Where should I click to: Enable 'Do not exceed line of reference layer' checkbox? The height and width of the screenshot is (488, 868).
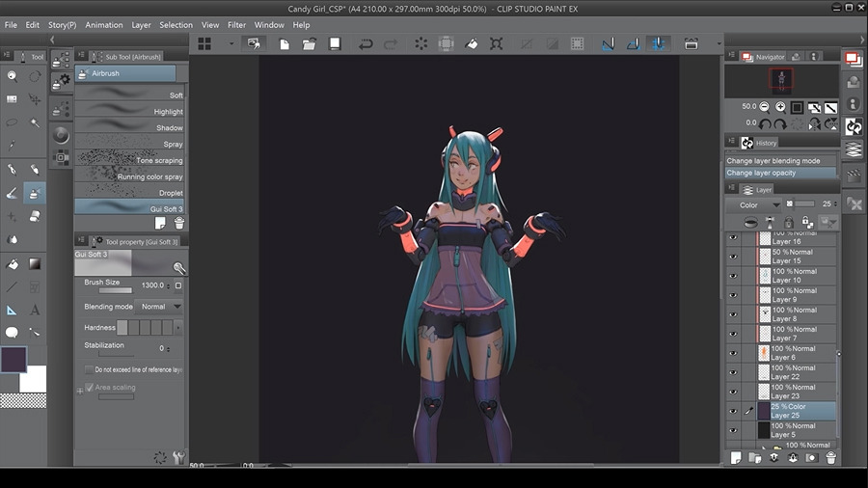coord(90,369)
